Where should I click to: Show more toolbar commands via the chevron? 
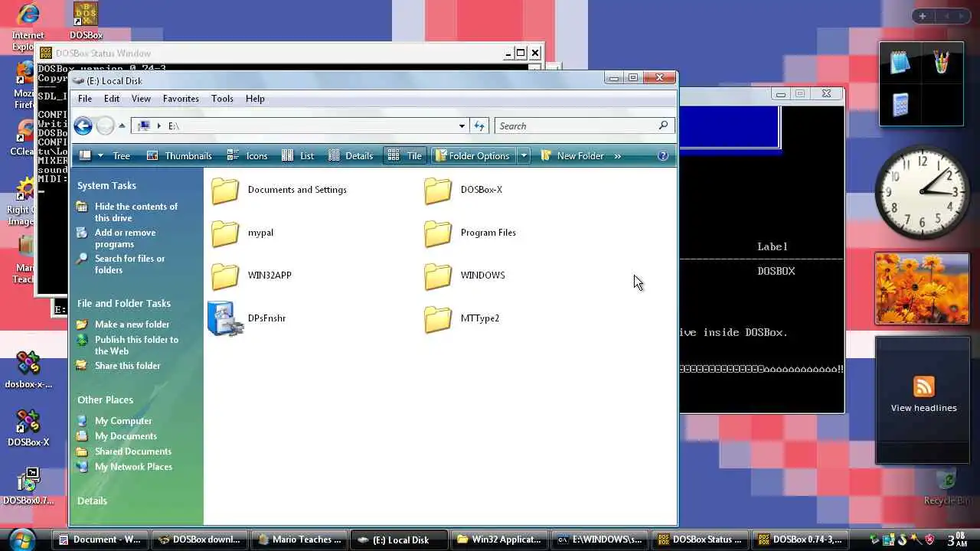(618, 156)
